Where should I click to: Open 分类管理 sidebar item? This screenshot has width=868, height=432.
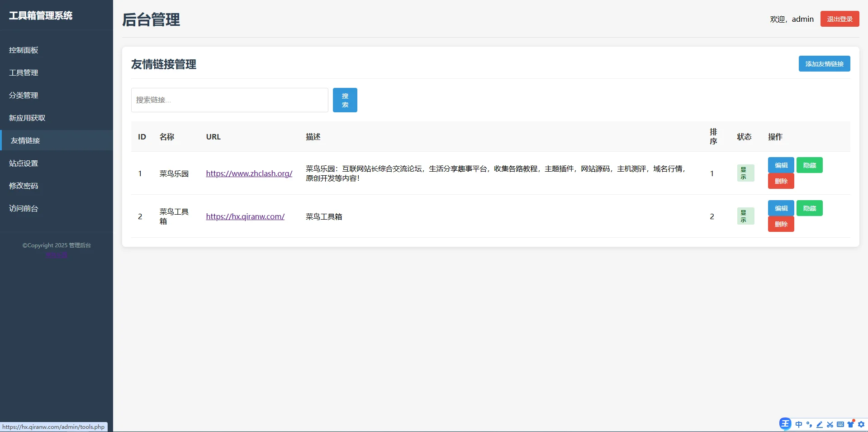coord(23,95)
